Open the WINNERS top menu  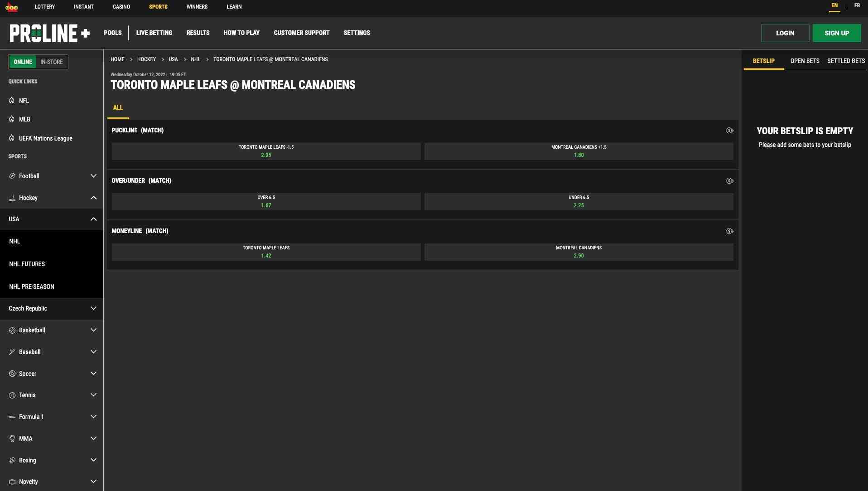coord(197,7)
